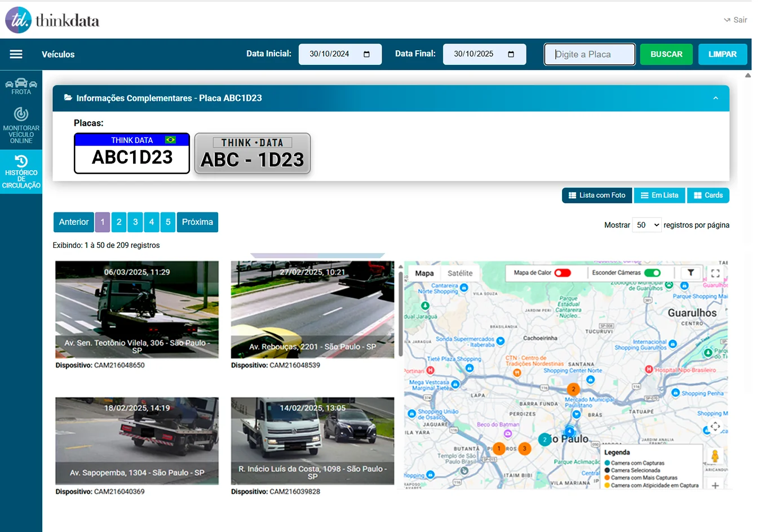The image size is (761, 532).
Task: Click Dispositivo CAM216040369 text
Action: (100, 491)
